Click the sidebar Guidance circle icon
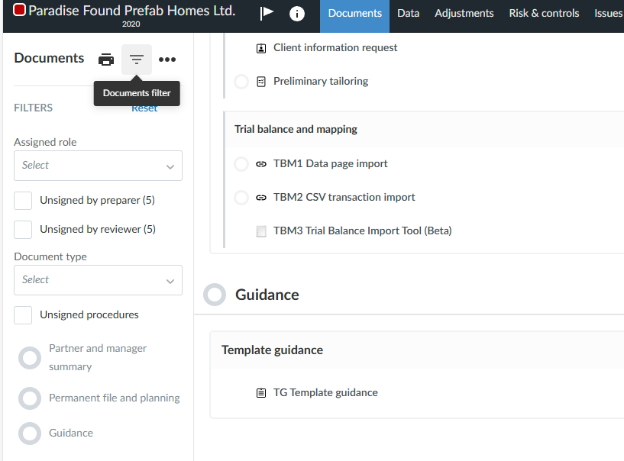The height and width of the screenshot is (461, 624). [30, 433]
